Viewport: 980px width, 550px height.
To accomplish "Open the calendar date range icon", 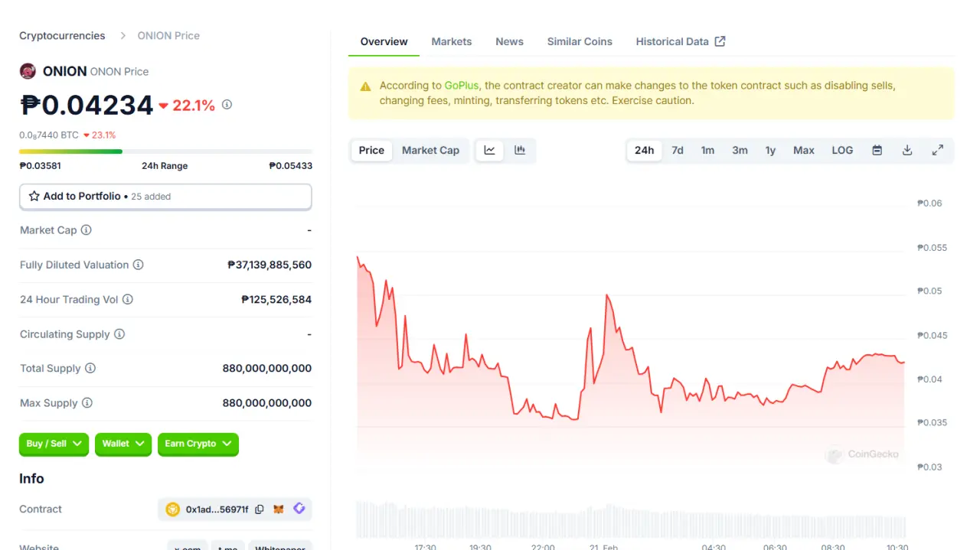I will (877, 150).
